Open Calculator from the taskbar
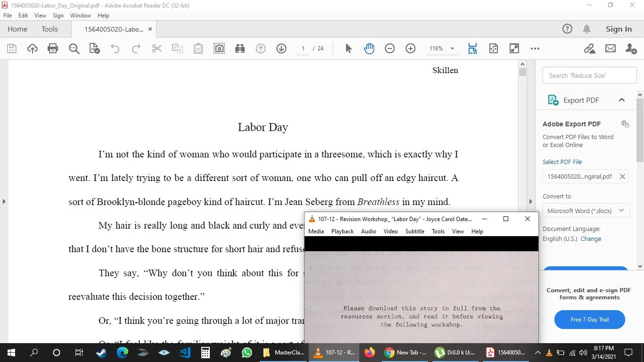Viewport: 644px width, 362px height. click(206, 352)
